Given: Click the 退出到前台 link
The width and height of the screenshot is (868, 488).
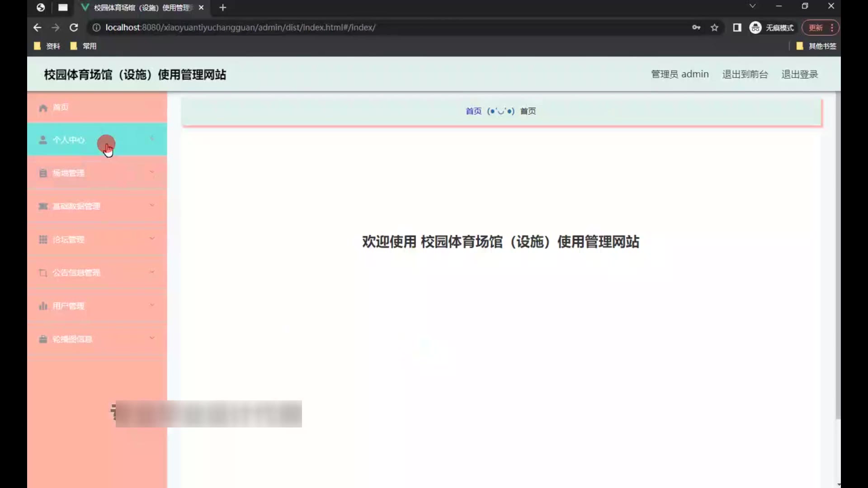Looking at the screenshot, I should tap(745, 74).
